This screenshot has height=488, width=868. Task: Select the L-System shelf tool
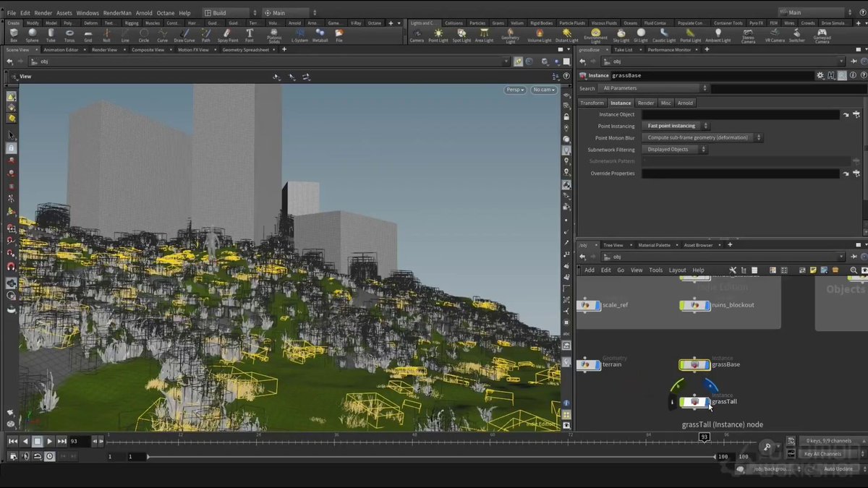tap(299, 35)
